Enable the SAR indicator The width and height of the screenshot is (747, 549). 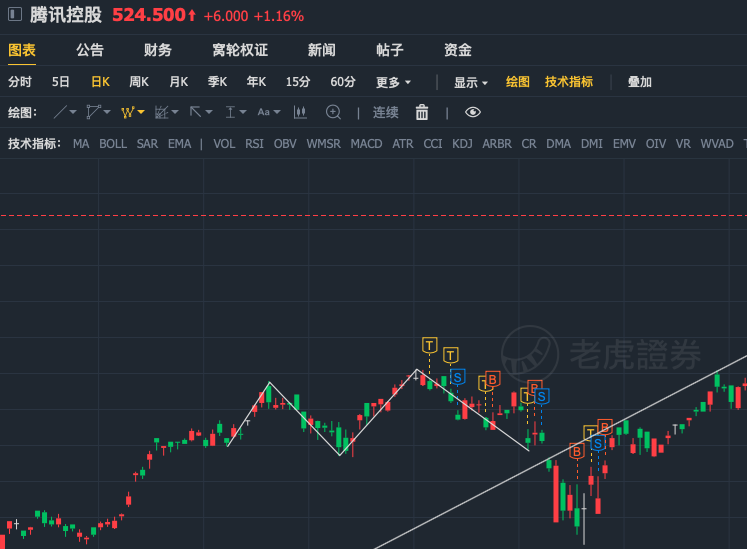(x=147, y=143)
